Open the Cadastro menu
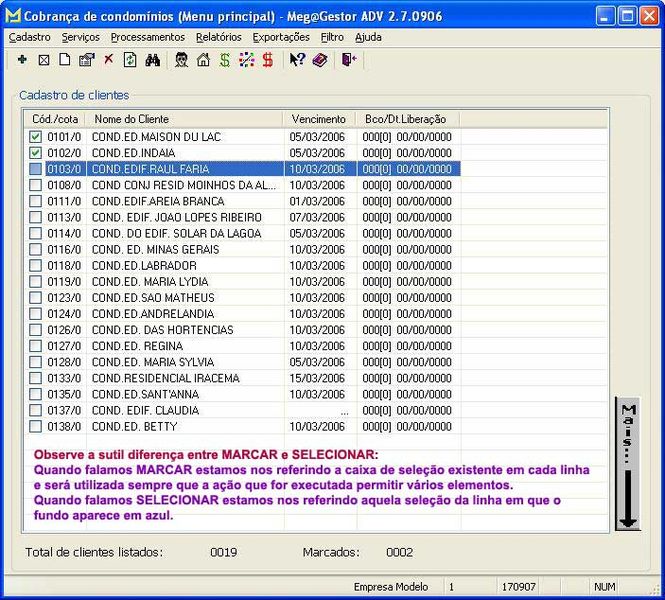This screenshot has width=665, height=600. point(29,37)
